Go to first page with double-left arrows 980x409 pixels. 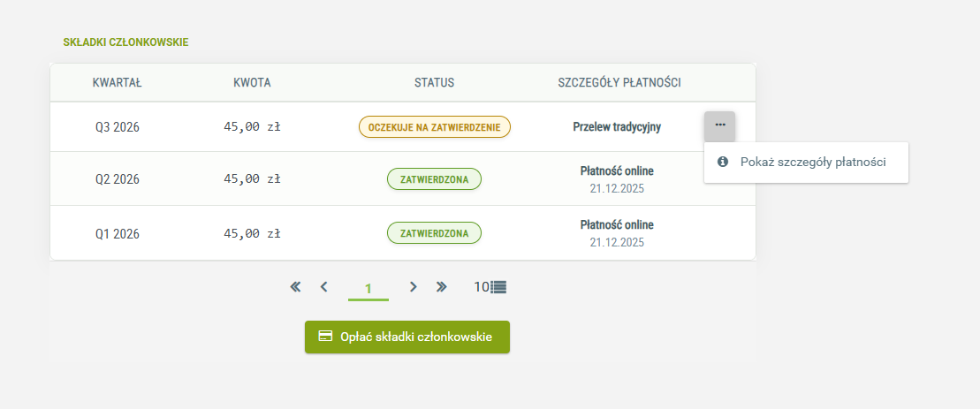[295, 287]
